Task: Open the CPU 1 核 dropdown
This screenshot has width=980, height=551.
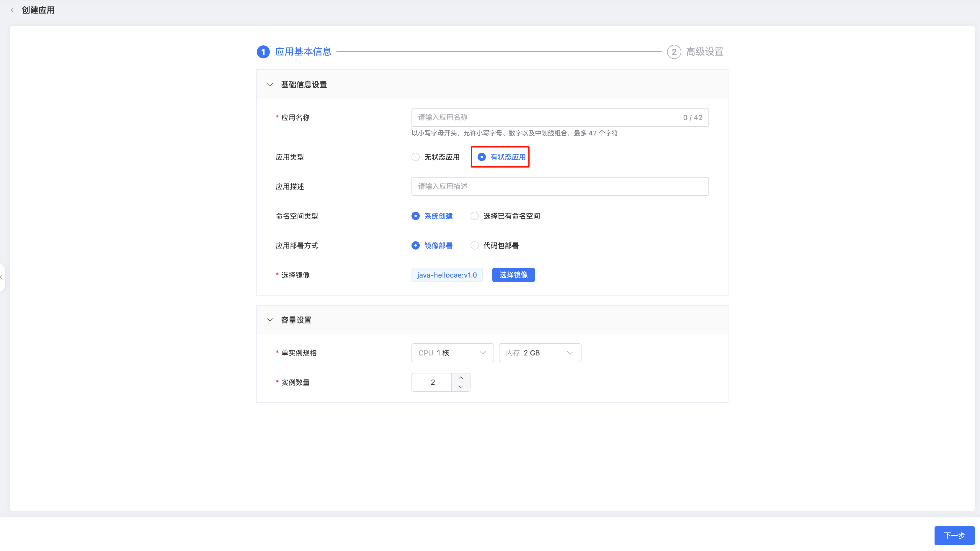Action: 452,353
